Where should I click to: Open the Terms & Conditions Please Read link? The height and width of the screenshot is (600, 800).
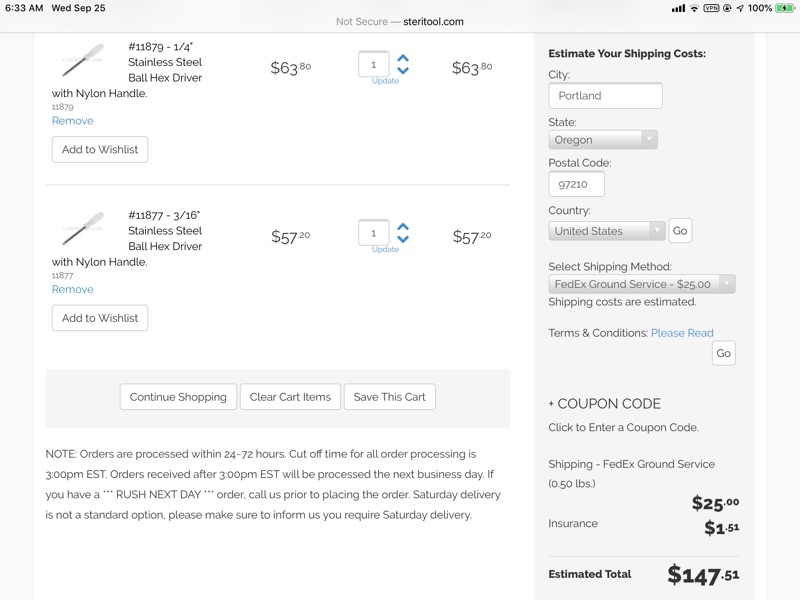[x=682, y=333]
